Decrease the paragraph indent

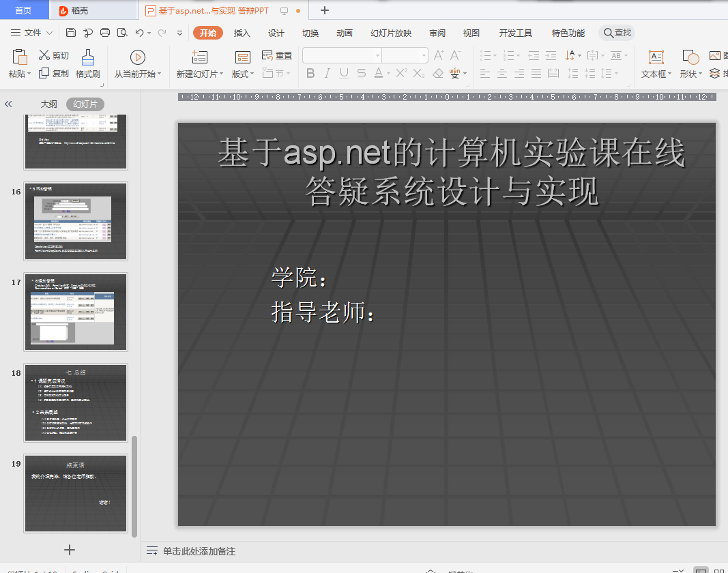[534, 56]
